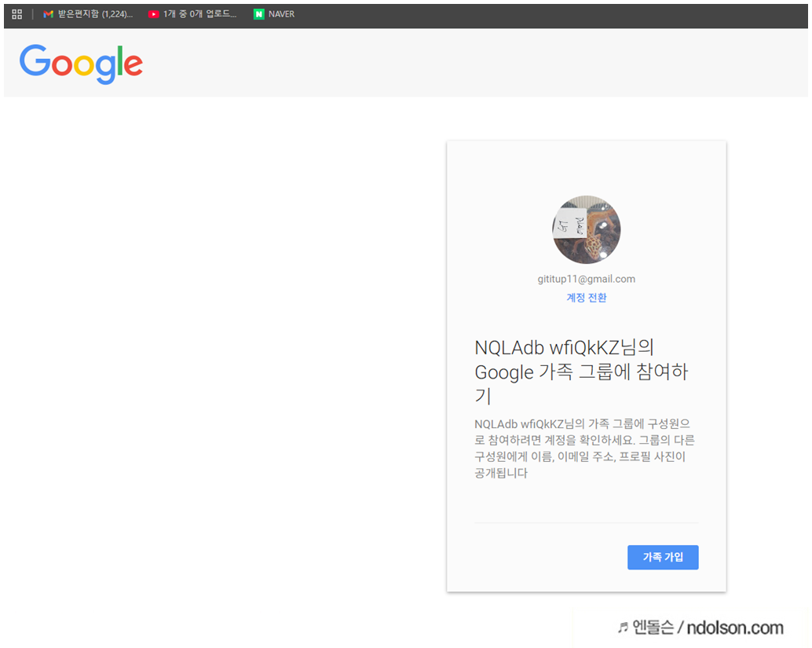This screenshot has height=648, width=812.
Task: Click the heading 'NQLAdb wfiQkKZ님의 Google 가족 그룹에 참여하기'
Action: click(x=582, y=371)
